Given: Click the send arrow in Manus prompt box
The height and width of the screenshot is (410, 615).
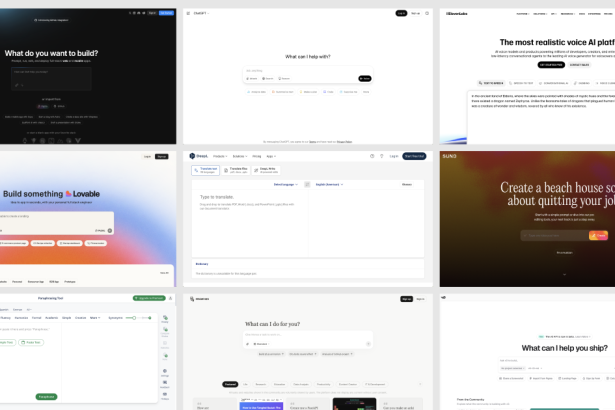Looking at the screenshot, I should [368, 344].
